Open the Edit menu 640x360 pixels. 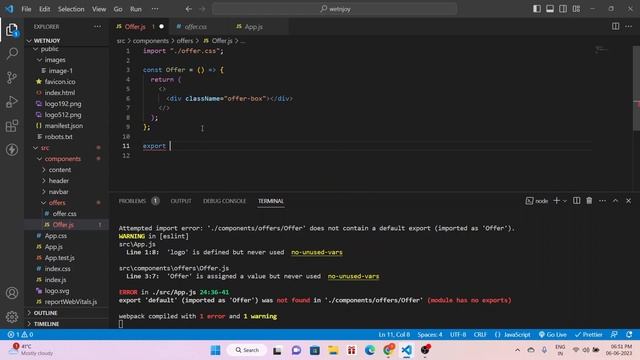point(44,9)
